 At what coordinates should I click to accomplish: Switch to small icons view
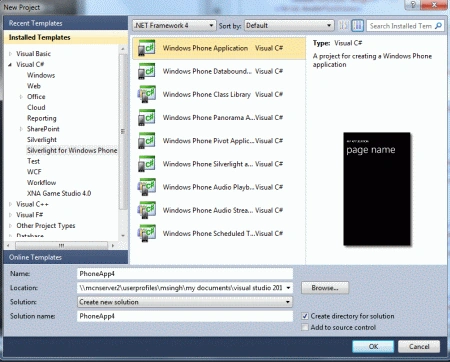(343, 26)
